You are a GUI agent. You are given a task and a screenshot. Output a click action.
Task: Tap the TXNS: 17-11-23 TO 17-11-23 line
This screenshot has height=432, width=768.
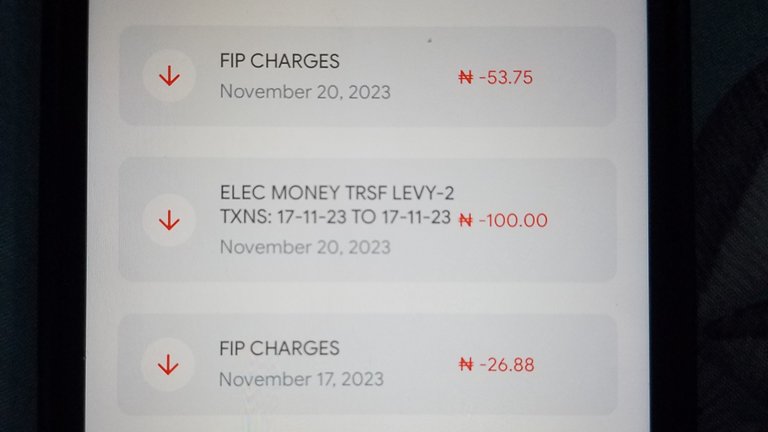(x=335, y=216)
